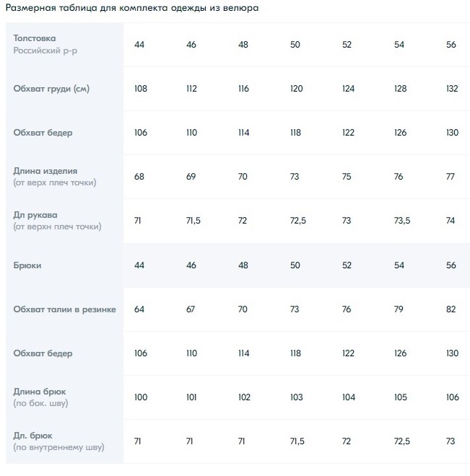Click waist girth value 82
470x476 pixels.
coord(451,309)
